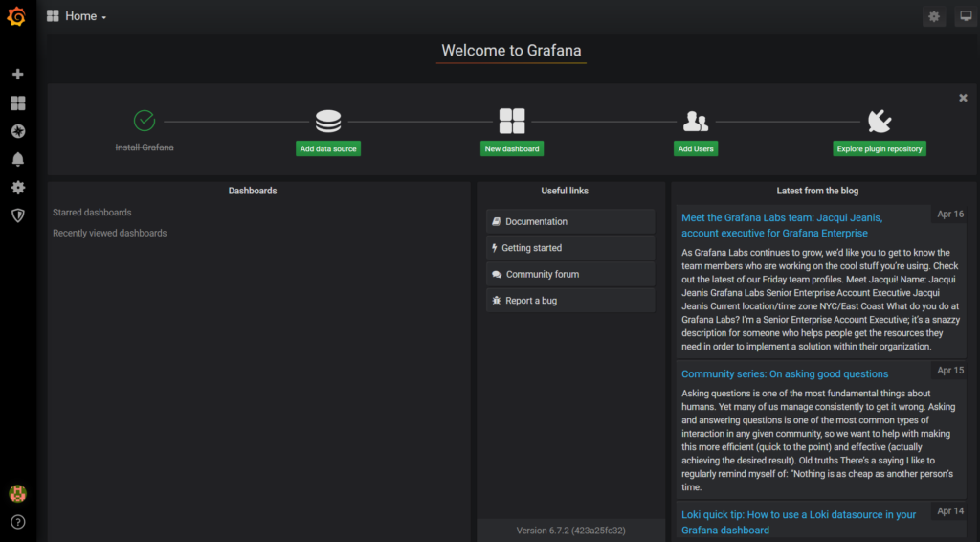
Task: Open dashboard settings gear at top right
Action: 934,17
